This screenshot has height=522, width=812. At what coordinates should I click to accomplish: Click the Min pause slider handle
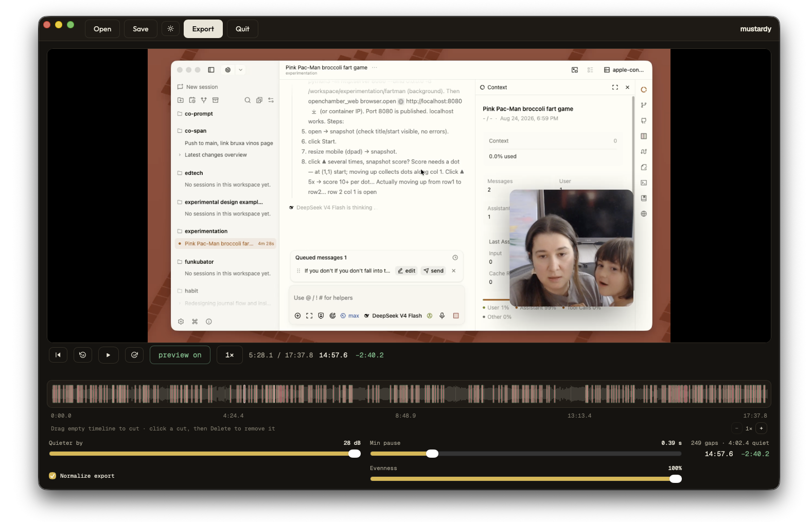coord(432,454)
